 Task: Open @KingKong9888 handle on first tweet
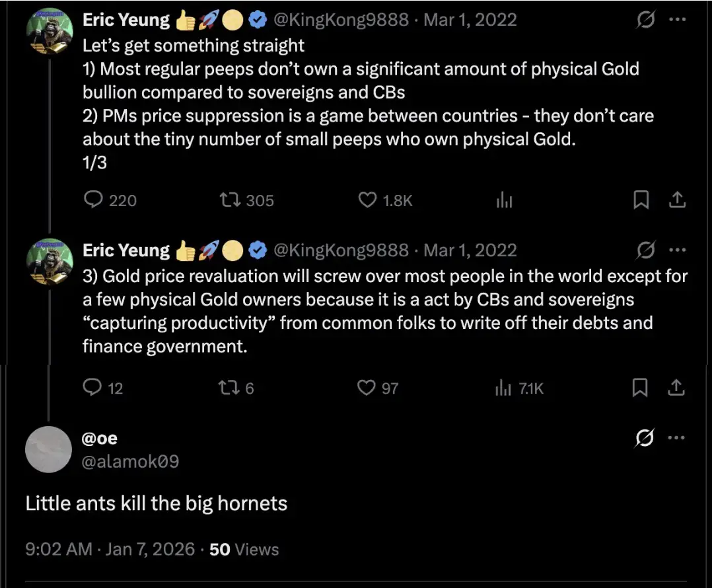[x=341, y=20]
